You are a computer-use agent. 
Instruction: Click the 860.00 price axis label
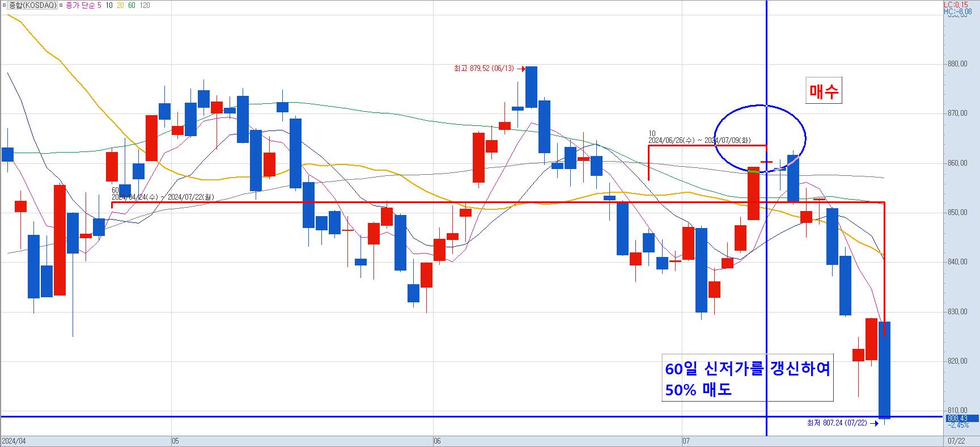(x=957, y=163)
